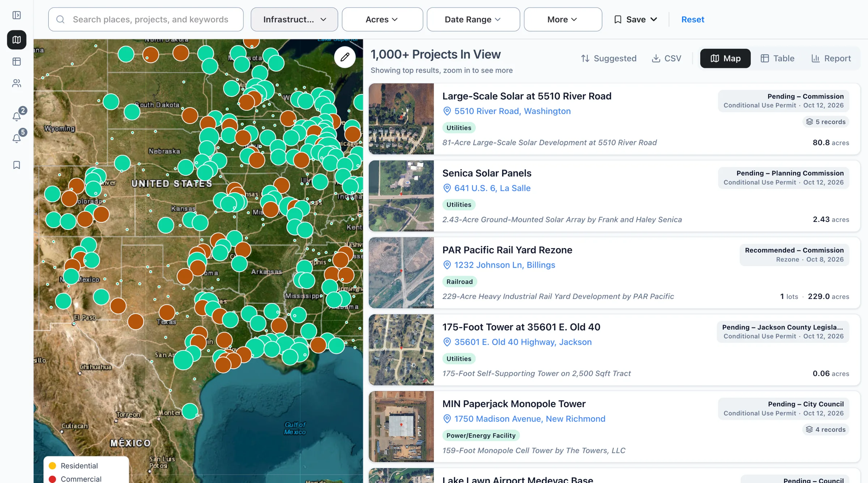Reset all filters
868x483 pixels.
point(693,20)
